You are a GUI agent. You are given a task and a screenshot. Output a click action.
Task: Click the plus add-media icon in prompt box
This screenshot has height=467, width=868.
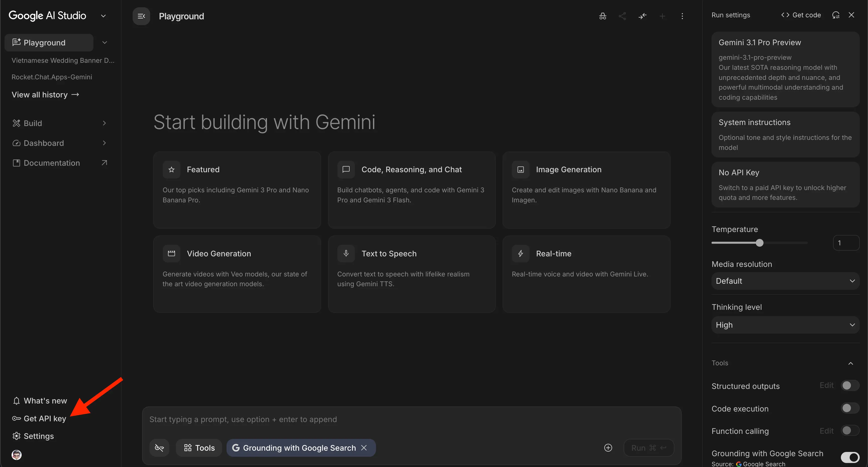(608, 447)
